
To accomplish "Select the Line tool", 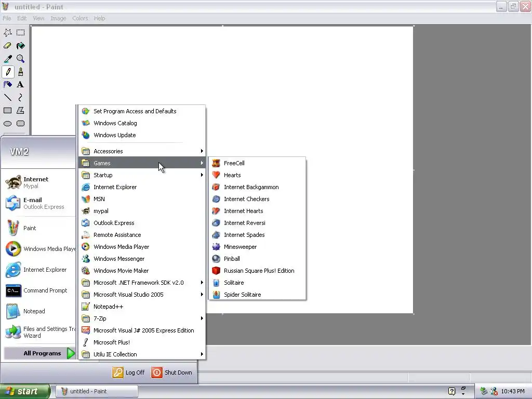I will tap(7, 98).
